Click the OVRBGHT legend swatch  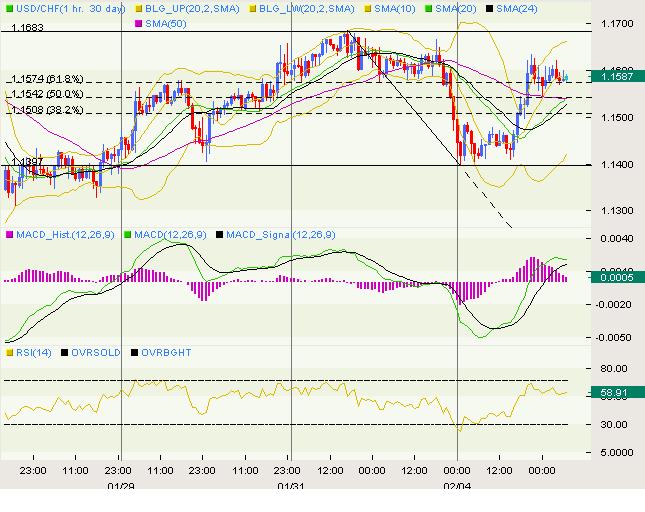pos(135,353)
